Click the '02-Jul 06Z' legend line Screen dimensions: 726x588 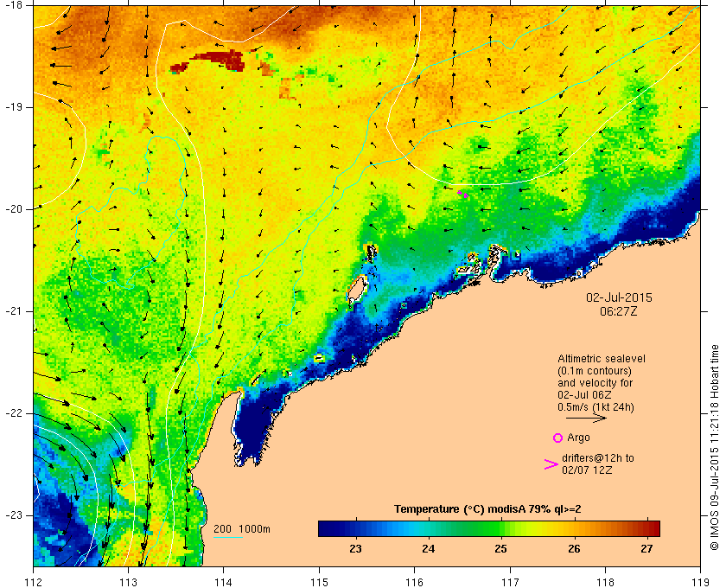coord(584,395)
